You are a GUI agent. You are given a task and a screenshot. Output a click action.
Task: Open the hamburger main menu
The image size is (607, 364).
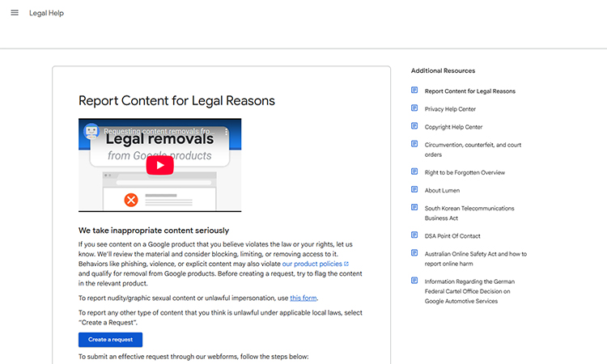click(x=15, y=13)
